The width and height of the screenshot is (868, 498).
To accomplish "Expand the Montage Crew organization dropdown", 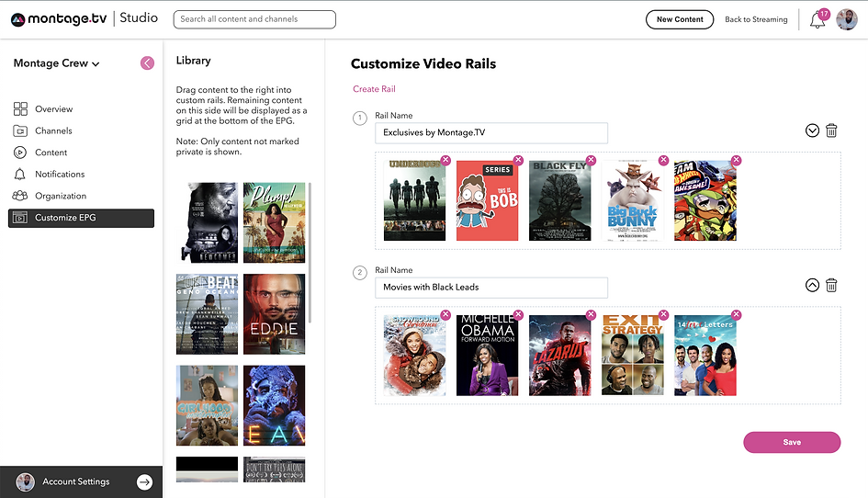I will tap(56, 63).
